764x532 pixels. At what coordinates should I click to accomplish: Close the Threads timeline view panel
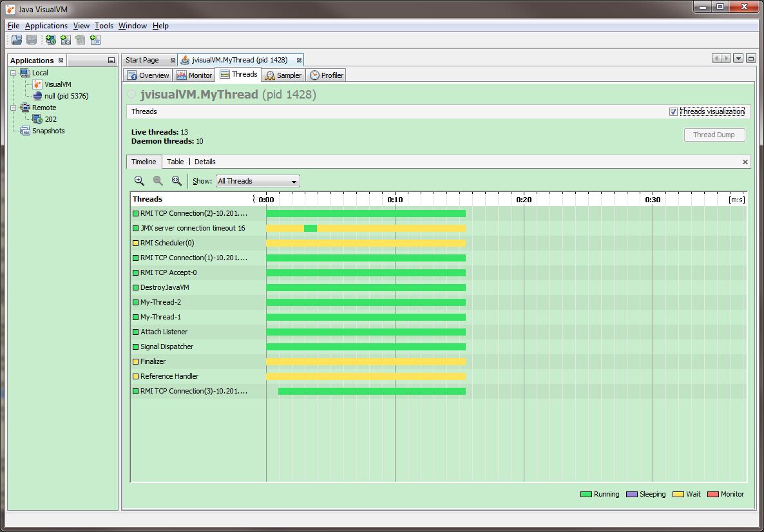pyautogui.click(x=745, y=162)
